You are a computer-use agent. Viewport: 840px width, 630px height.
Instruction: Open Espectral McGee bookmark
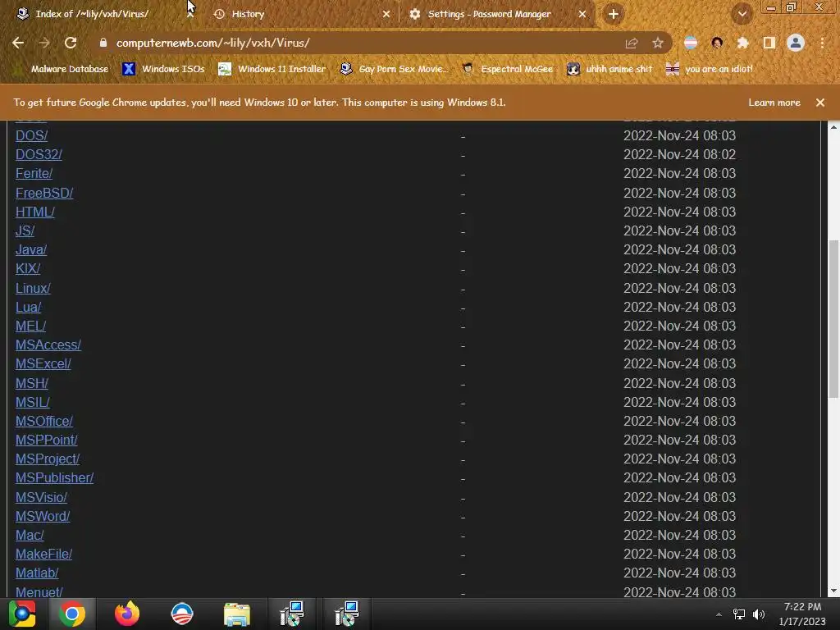(x=508, y=69)
